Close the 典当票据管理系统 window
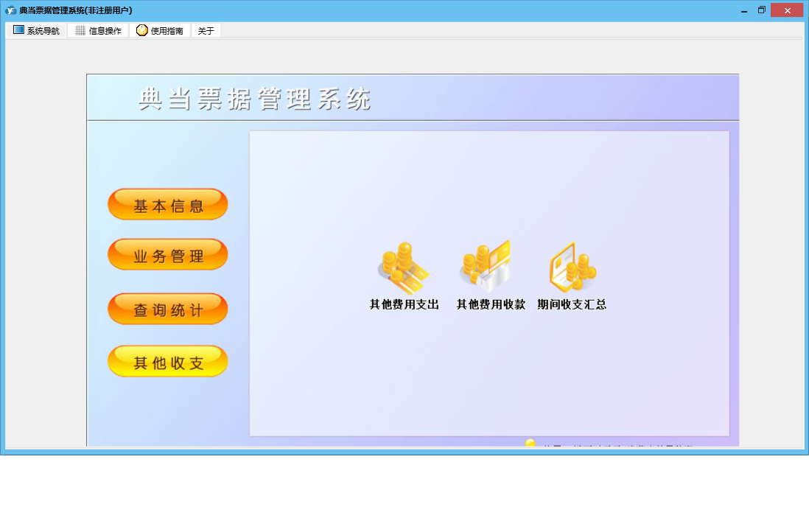Image resolution: width=809 pixels, height=532 pixels. (x=787, y=10)
